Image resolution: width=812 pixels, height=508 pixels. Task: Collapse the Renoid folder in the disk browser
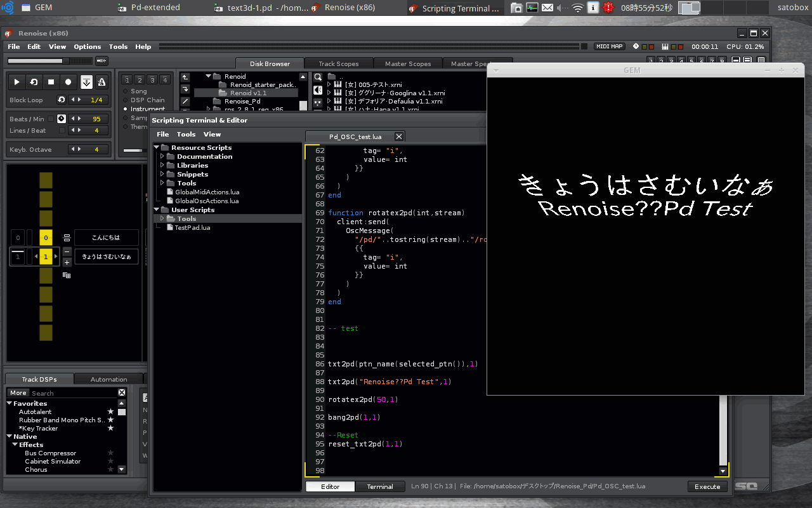tap(208, 76)
